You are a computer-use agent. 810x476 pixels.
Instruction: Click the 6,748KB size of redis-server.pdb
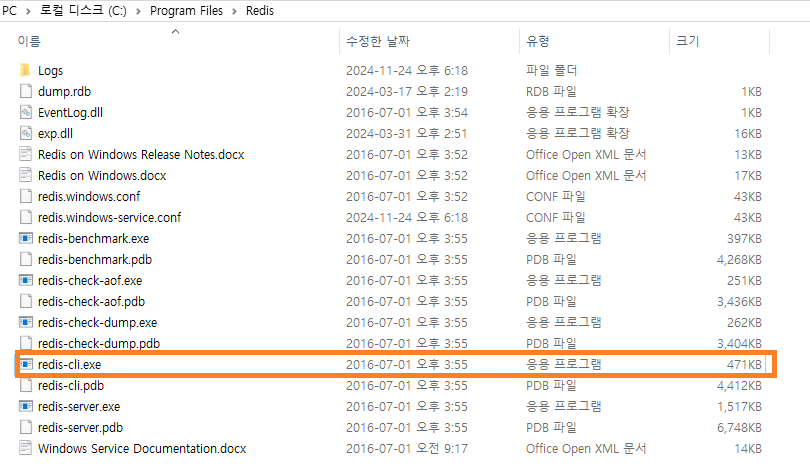[739, 428]
